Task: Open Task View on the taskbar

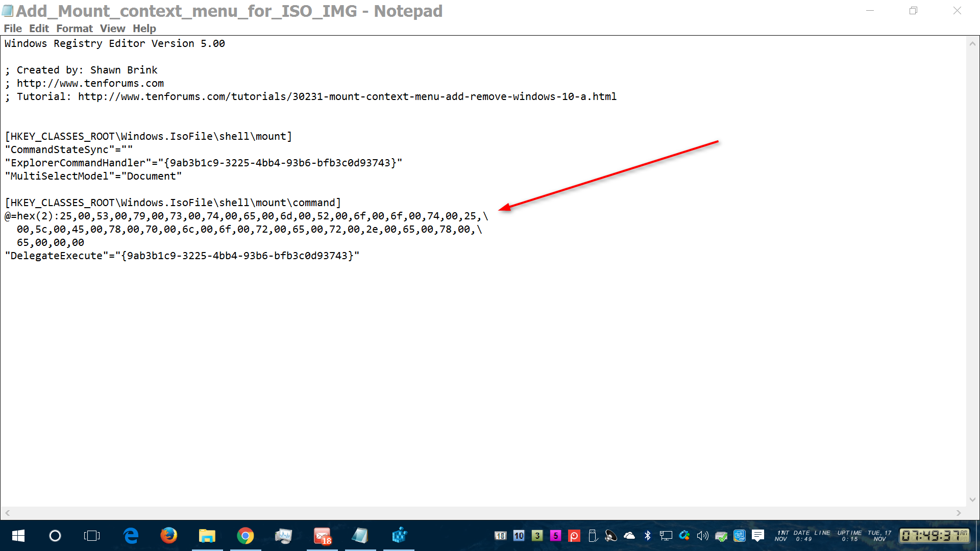Action: (92, 536)
